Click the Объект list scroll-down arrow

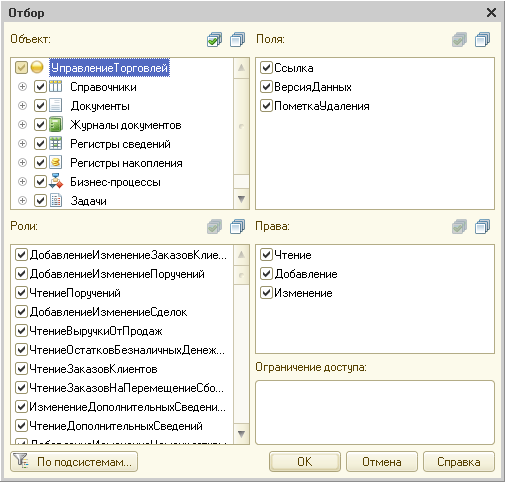click(241, 199)
